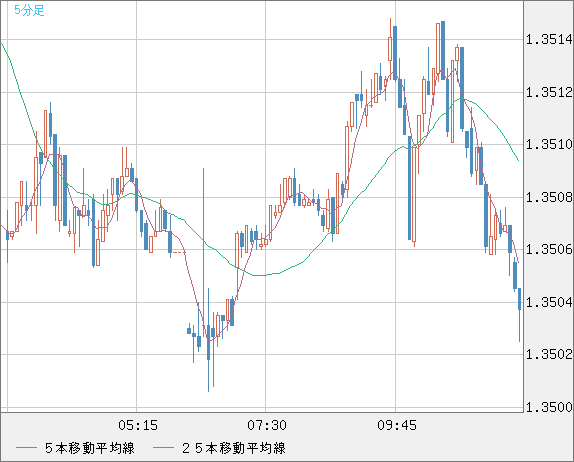The height and width of the screenshot is (462, 574).
Task: Click the 1.3514 price axis label
Action: [x=549, y=39]
